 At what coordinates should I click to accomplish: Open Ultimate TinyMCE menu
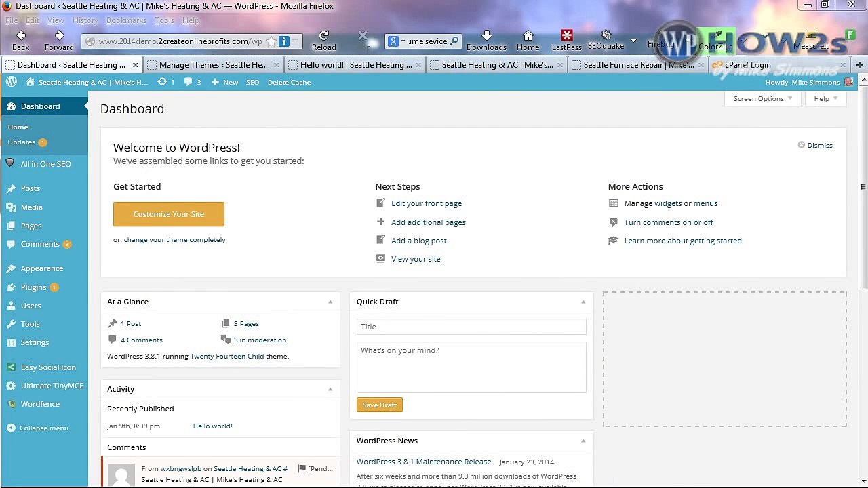[x=44, y=386]
